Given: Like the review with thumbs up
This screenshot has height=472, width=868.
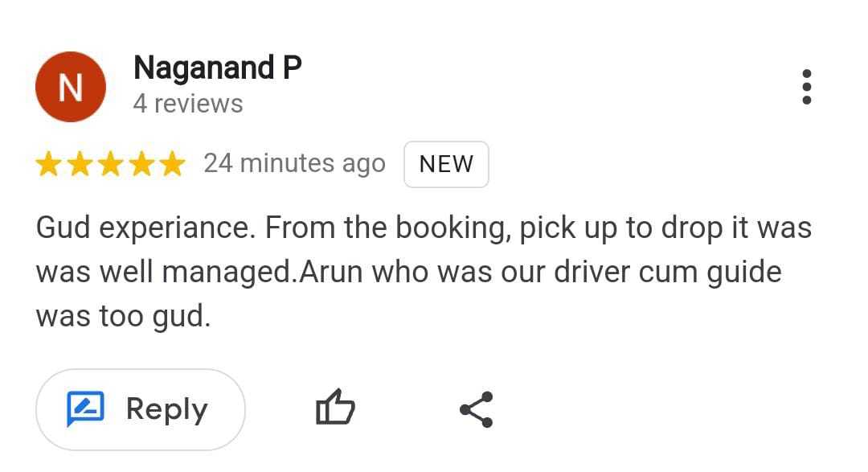Looking at the screenshot, I should click(x=335, y=408).
